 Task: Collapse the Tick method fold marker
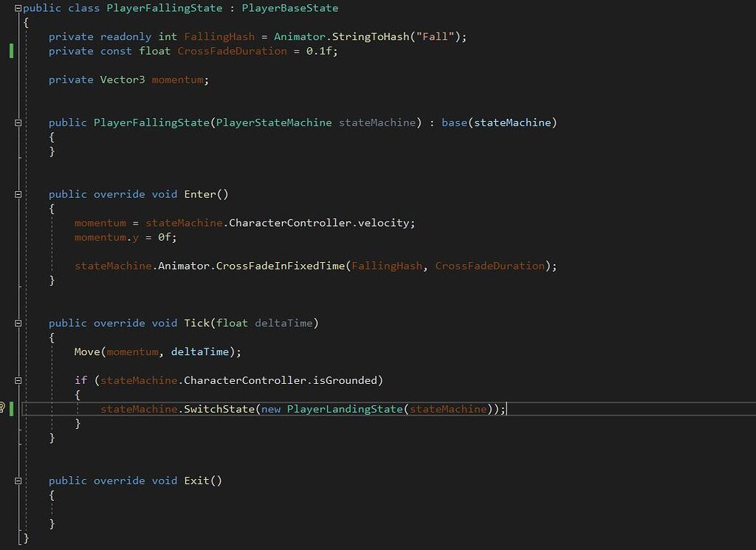(x=18, y=323)
